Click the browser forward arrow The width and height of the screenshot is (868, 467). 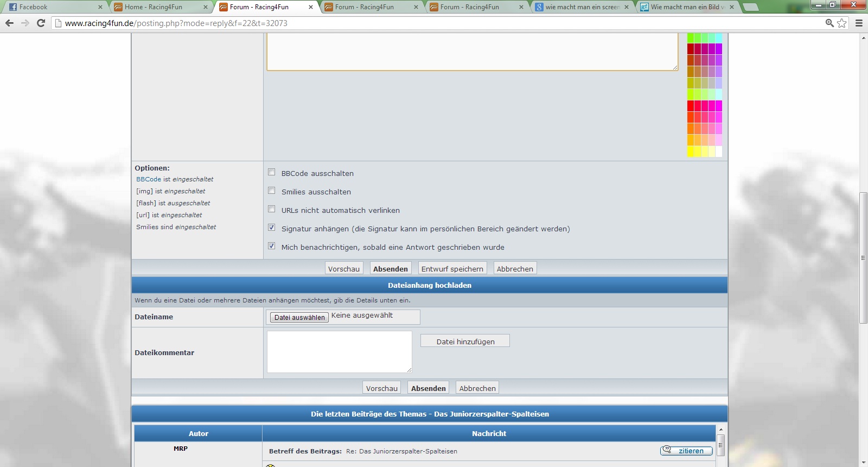coord(25,23)
